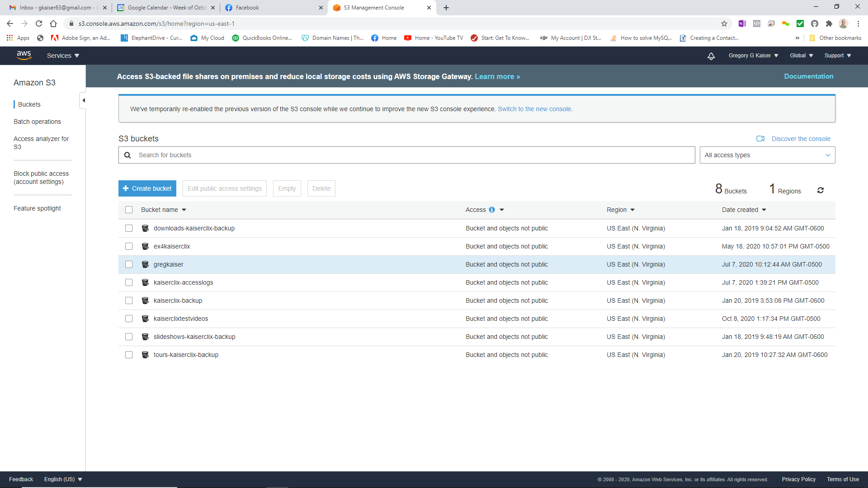Click the bucket icon for downloads-kaiserclix-backup

(x=145, y=228)
